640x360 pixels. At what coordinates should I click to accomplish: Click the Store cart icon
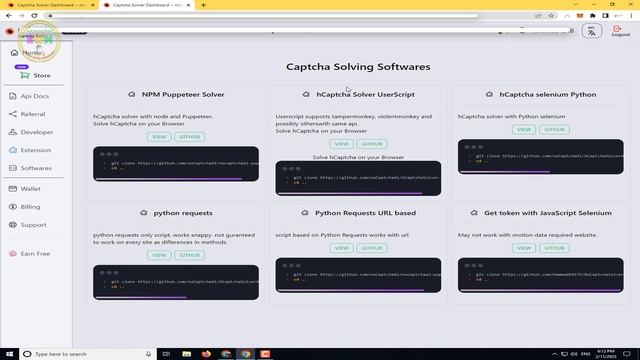25,76
